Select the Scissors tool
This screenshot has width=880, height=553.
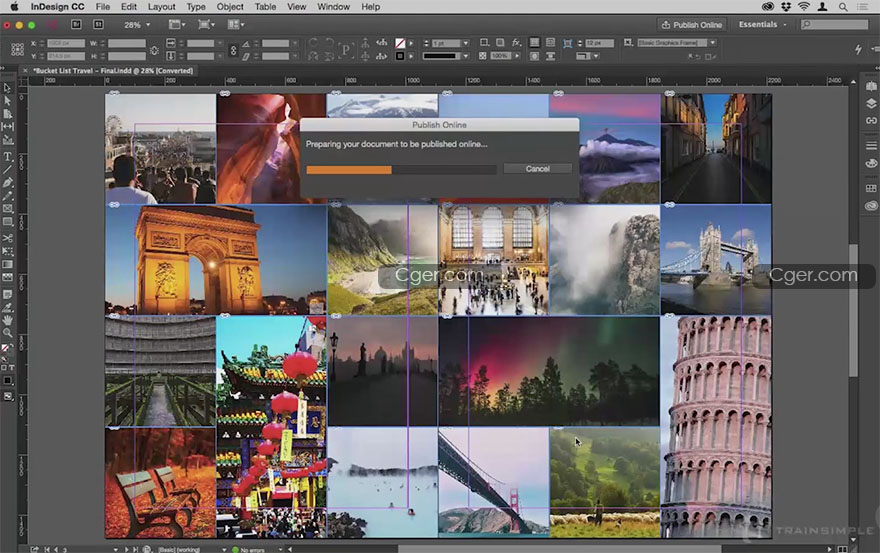click(x=7, y=238)
